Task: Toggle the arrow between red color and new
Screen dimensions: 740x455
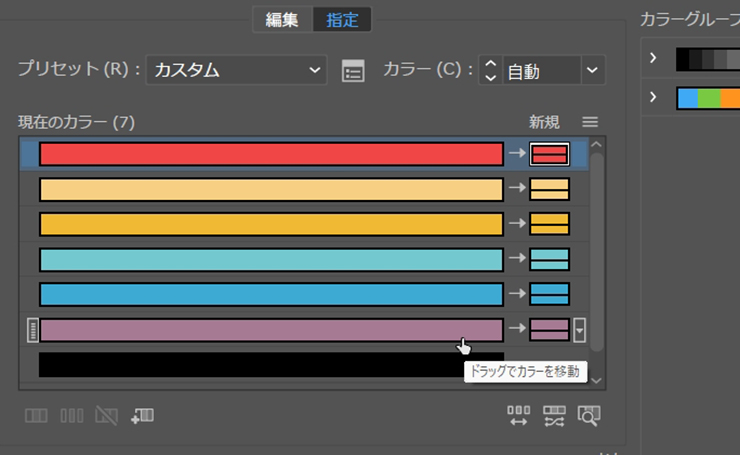Action: pos(516,154)
